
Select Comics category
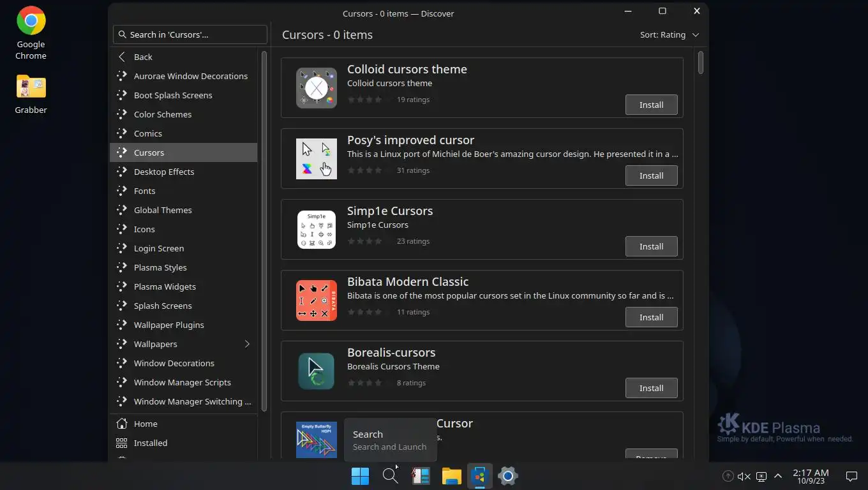coord(184,133)
